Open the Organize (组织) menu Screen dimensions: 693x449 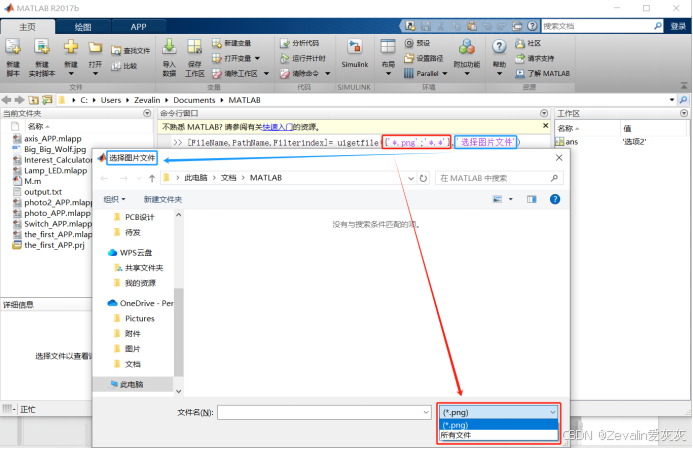(x=114, y=199)
